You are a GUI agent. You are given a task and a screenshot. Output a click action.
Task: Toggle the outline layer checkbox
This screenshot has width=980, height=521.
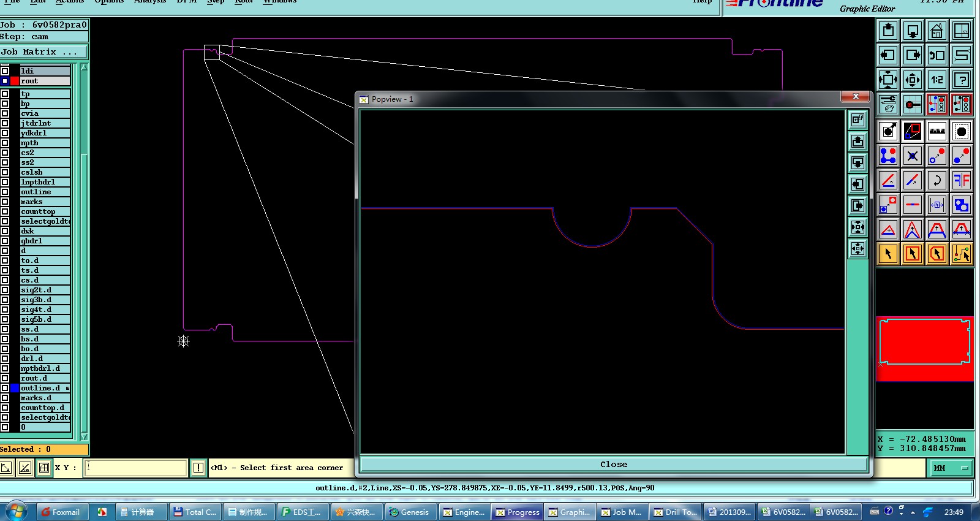pos(5,192)
